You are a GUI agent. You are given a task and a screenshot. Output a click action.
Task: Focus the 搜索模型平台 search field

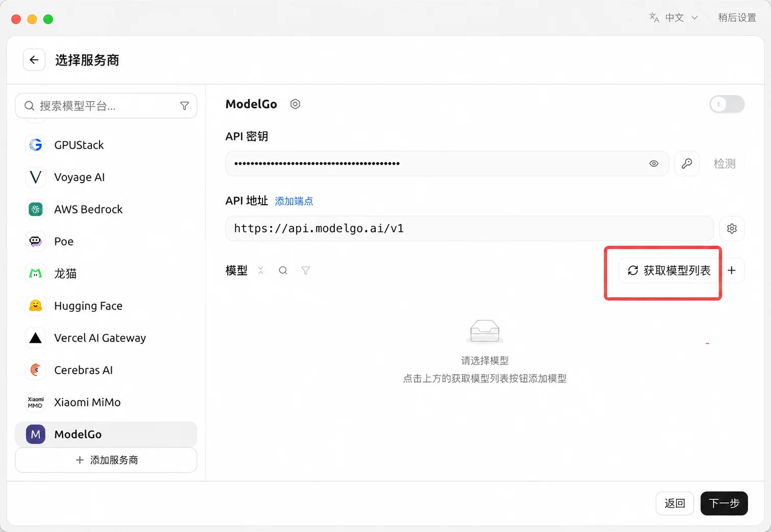click(x=106, y=106)
